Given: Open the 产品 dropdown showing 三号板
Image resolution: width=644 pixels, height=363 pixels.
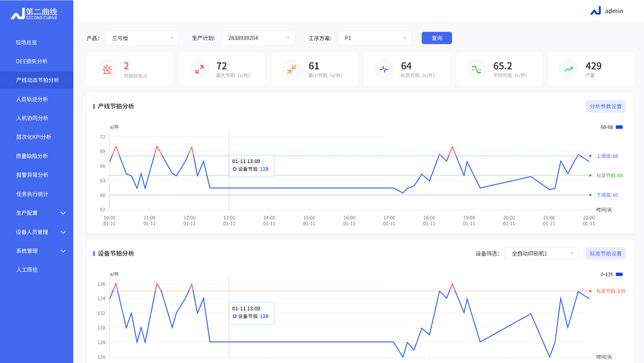Looking at the screenshot, I should (x=142, y=38).
